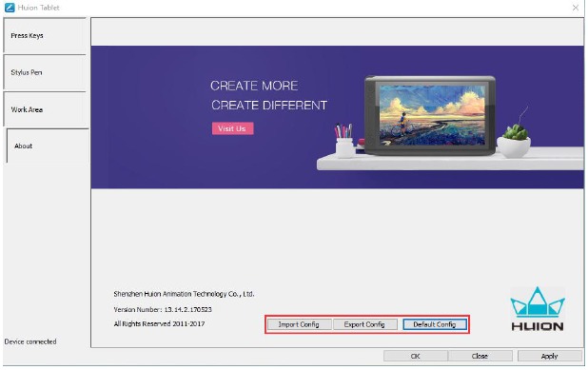Click Export Config button
The image size is (588, 370).
coord(364,324)
